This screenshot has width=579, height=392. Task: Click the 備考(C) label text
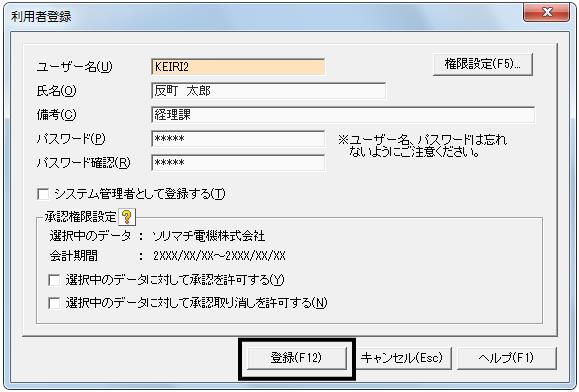point(56,115)
